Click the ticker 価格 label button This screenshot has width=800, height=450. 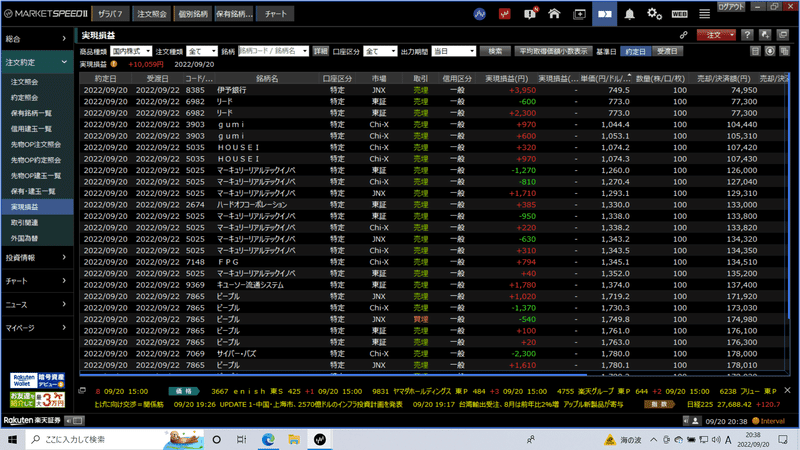[x=184, y=391]
